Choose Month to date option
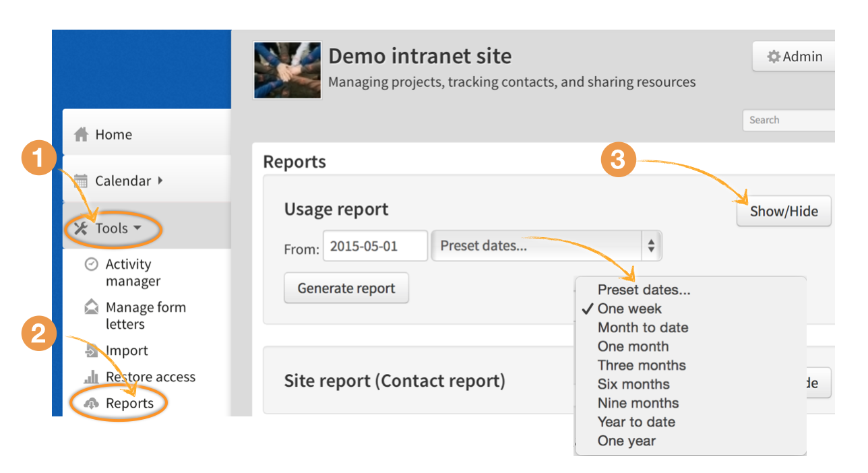Viewport: 868px width, 473px height. (x=642, y=327)
